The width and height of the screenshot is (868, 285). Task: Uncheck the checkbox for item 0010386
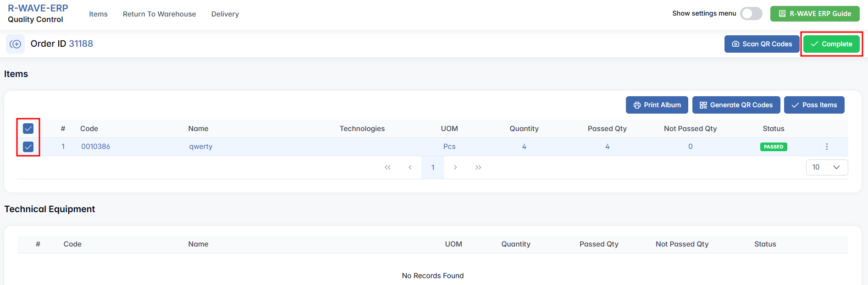(x=28, y=147)
